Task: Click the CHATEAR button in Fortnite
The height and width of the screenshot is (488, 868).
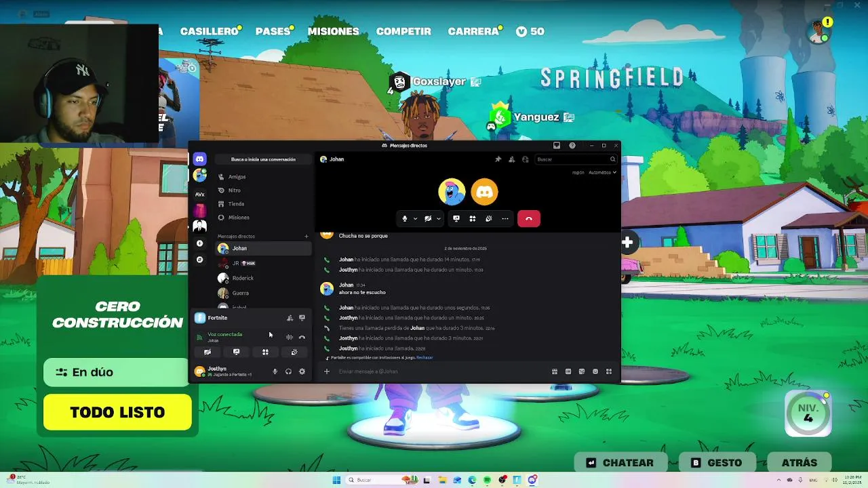Action: pos(620,463)
